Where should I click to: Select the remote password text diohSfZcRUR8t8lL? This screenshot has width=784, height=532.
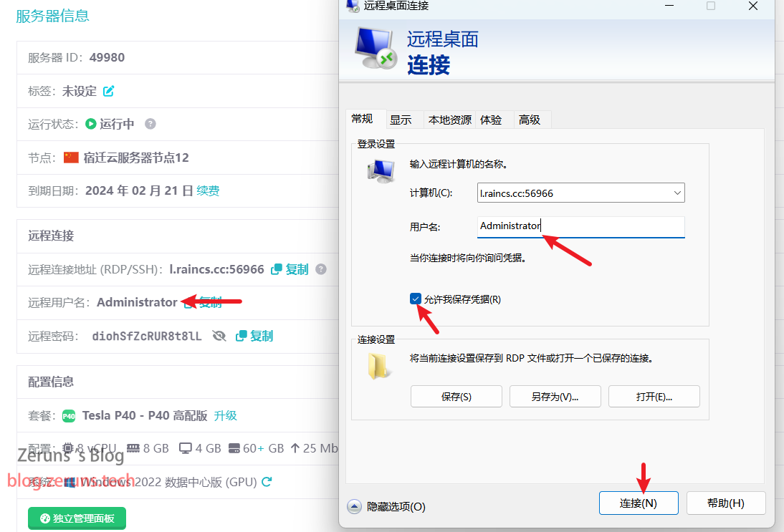[147, 336]
